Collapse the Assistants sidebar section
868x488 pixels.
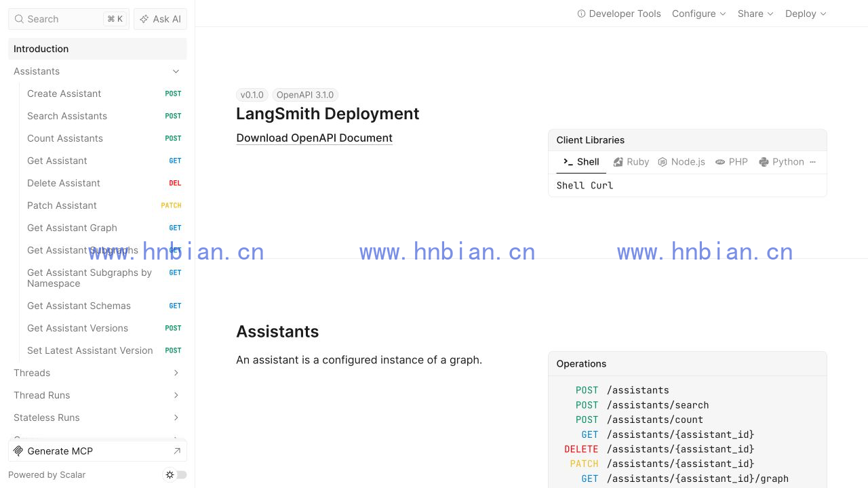click(176, 71)
